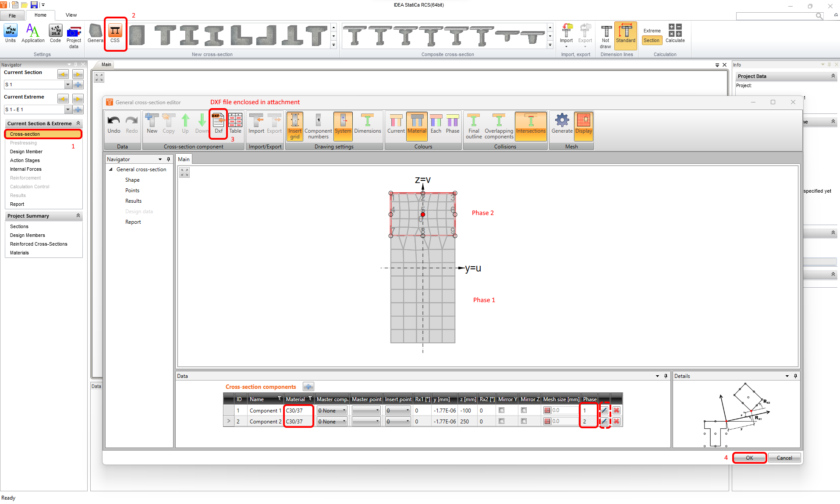The height and width of the screenshot is (504, 840).
Task: Edit Component 1 geometry
Action: 605,410
